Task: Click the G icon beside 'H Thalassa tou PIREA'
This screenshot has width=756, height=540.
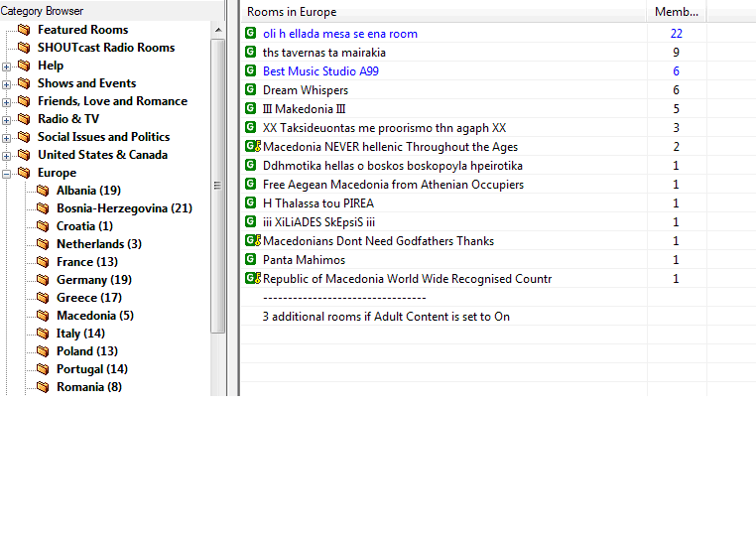Action: (x=250, y=202)
